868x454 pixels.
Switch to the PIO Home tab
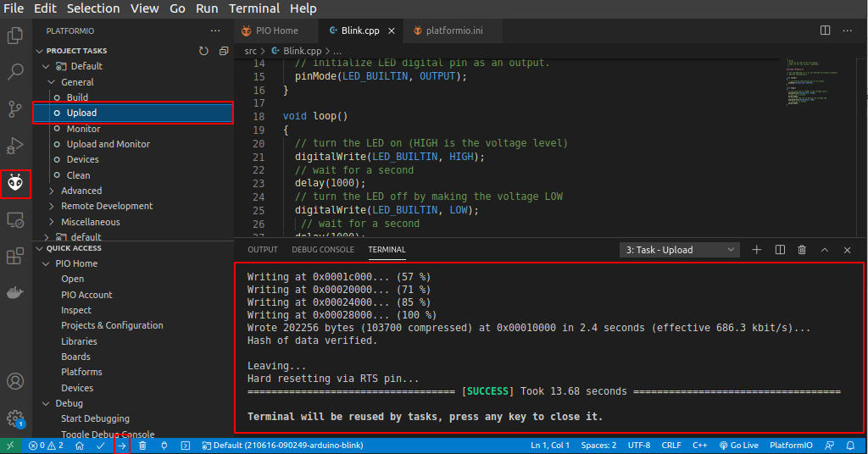(x=276, y=31)
